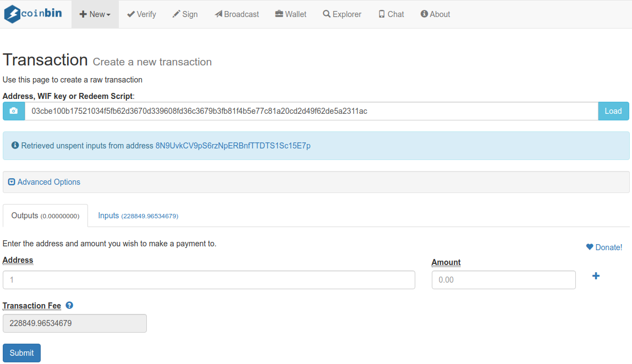This screenshot has height=364, width=632.
Task: Click the camera QR scan icon
Action: coord(14,111)
